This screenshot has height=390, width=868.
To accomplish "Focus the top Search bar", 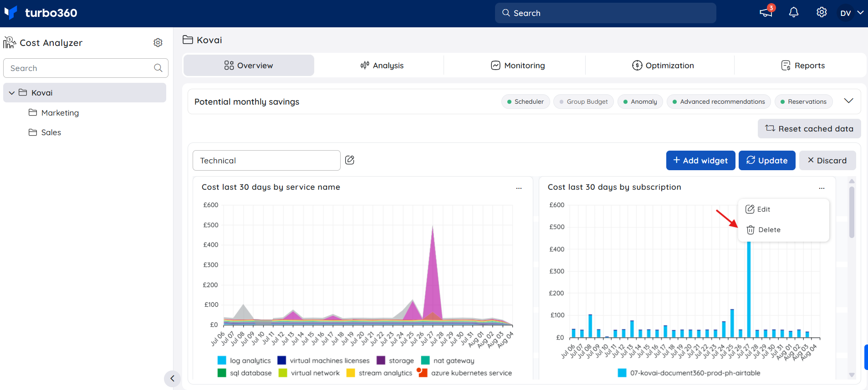I will pos(605,13).
